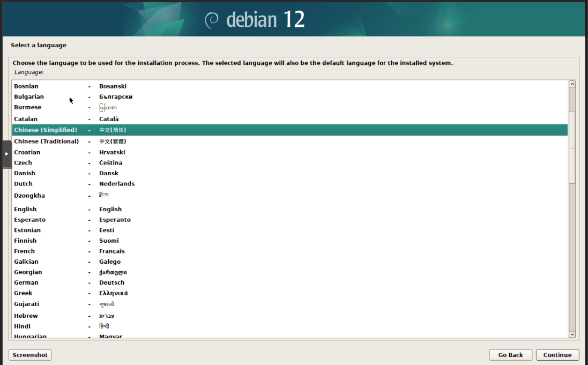Select Dzongkha language row
588x365 pixels.
click(x=290, y=196)
